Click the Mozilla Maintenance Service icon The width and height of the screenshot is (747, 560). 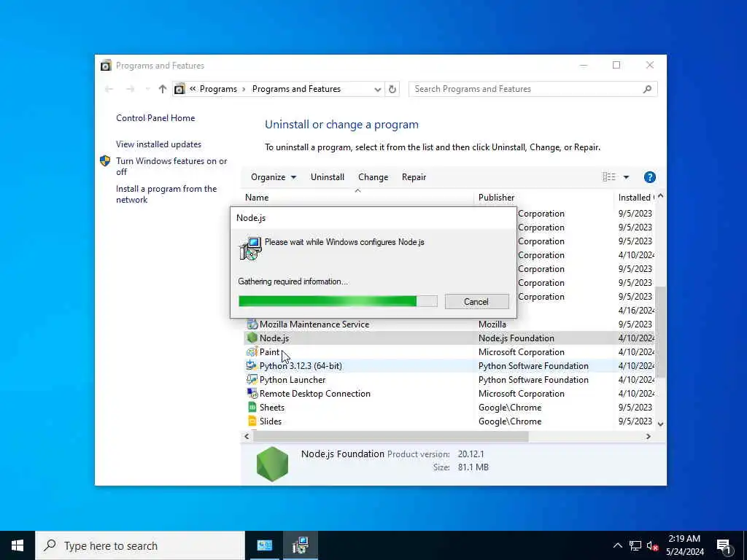(252, 324)
